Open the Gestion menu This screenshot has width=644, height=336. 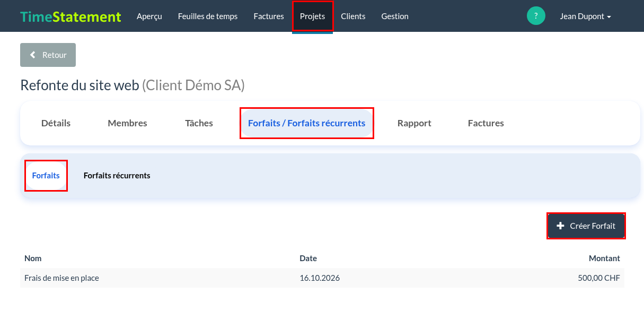[x=395, y=16]
